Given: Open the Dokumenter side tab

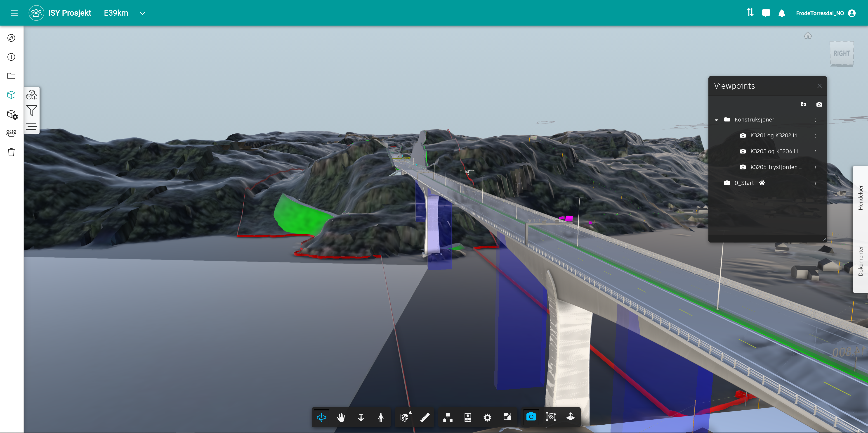Looking at the screenshot, I should [860, 261].
